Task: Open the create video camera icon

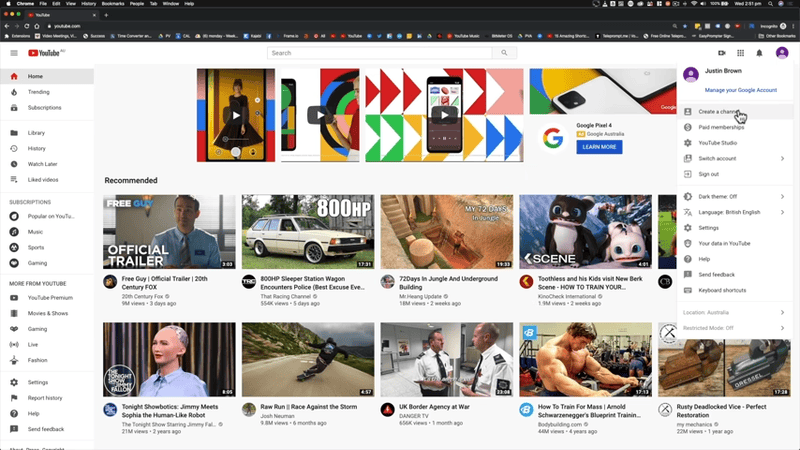Action: pos(721,53)
